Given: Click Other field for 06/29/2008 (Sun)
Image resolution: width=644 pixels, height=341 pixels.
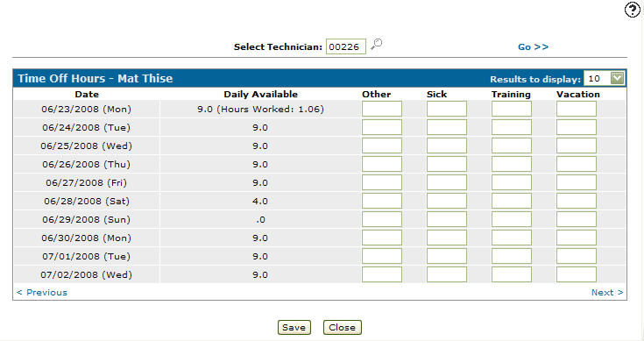Looking at the screenshot, I should pos(382,220).
